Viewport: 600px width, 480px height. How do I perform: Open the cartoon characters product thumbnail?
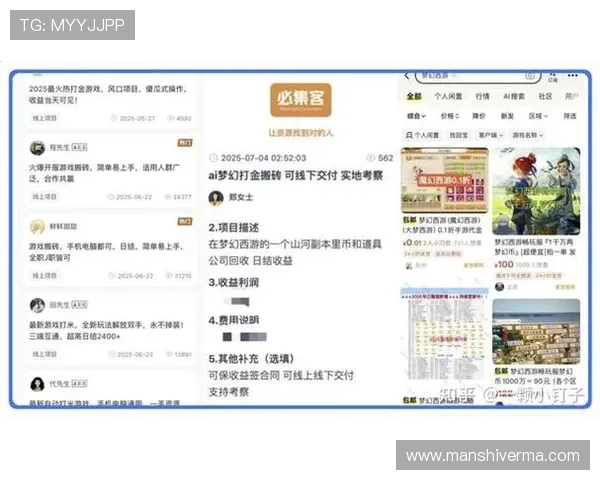click(536, 191)
